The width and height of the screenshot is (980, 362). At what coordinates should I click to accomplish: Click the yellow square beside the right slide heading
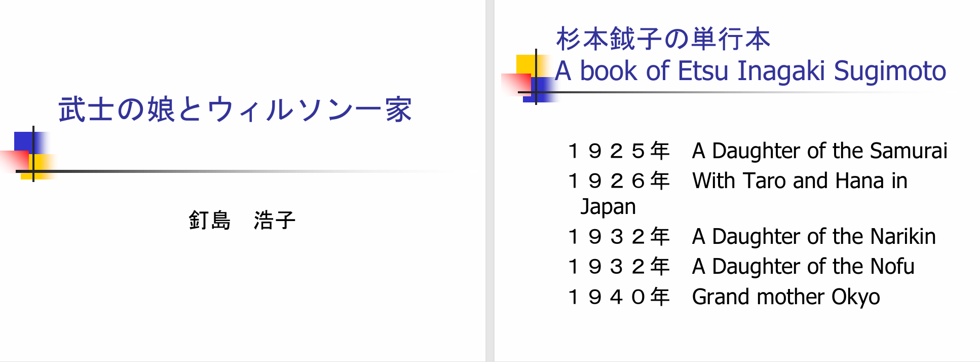click(x=526, y=64)
